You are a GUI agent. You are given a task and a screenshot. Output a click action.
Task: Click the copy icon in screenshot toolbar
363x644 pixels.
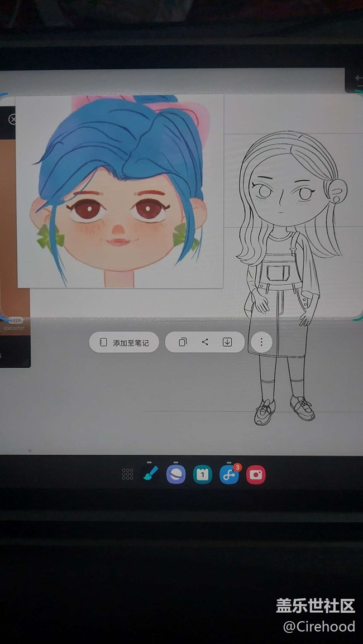click(183, 342)
